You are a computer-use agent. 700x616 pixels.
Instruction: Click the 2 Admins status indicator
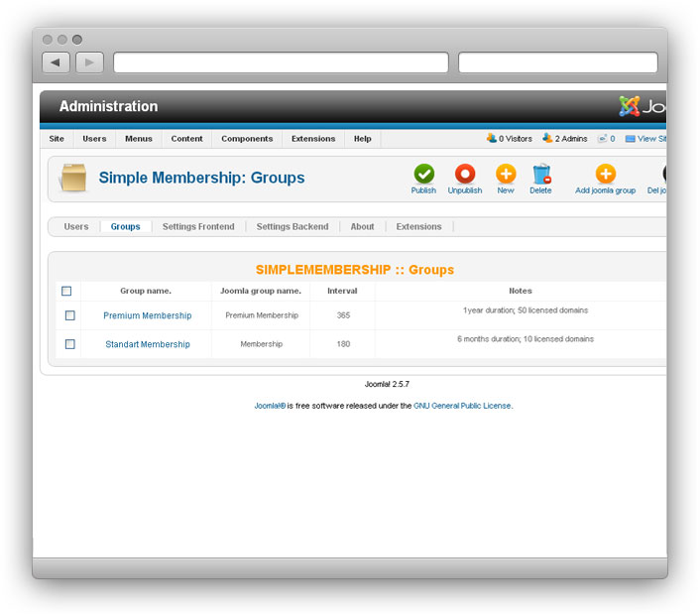pyautogui.click(x=565, y=139)
